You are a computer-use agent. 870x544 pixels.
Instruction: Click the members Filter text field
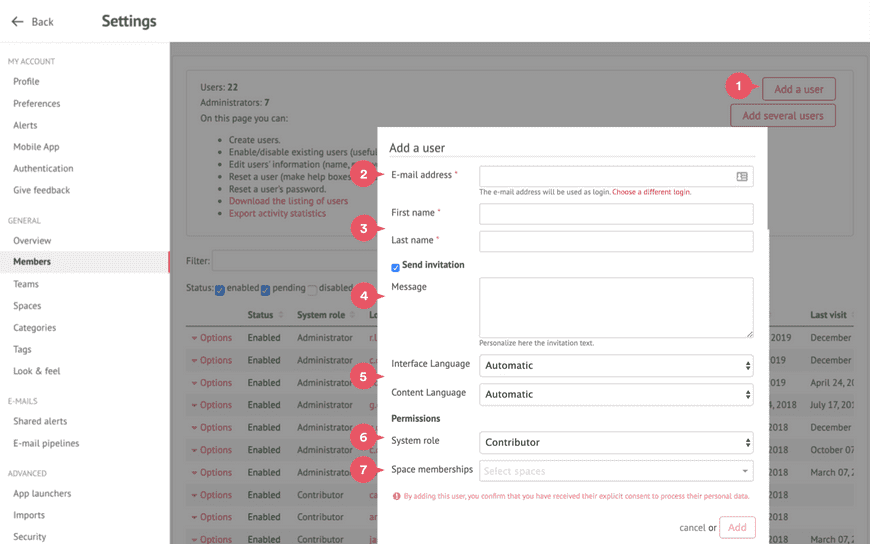295,261
